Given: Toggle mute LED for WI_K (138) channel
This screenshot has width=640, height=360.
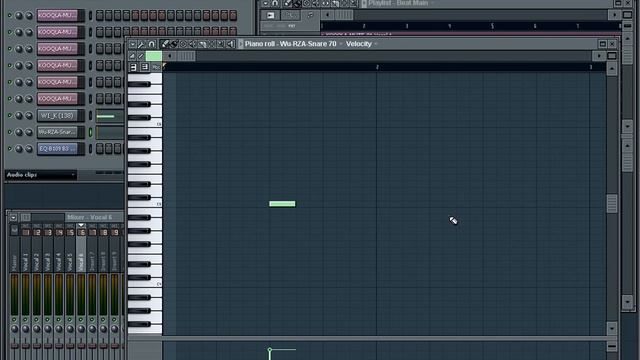Looking at the screenshot, I should pos(10,116).
